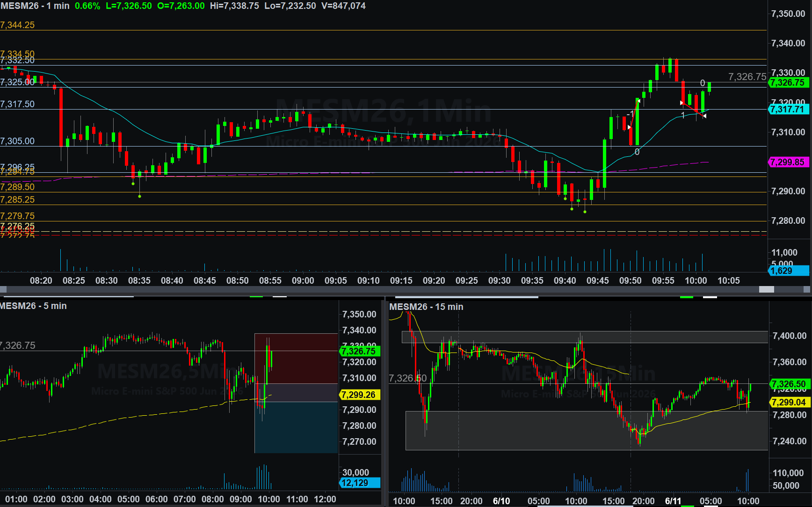This screenshot has height=507, width=812.
Task: Click the MESM26 - 1 min chart title
Action: click(x=35, y=6)
